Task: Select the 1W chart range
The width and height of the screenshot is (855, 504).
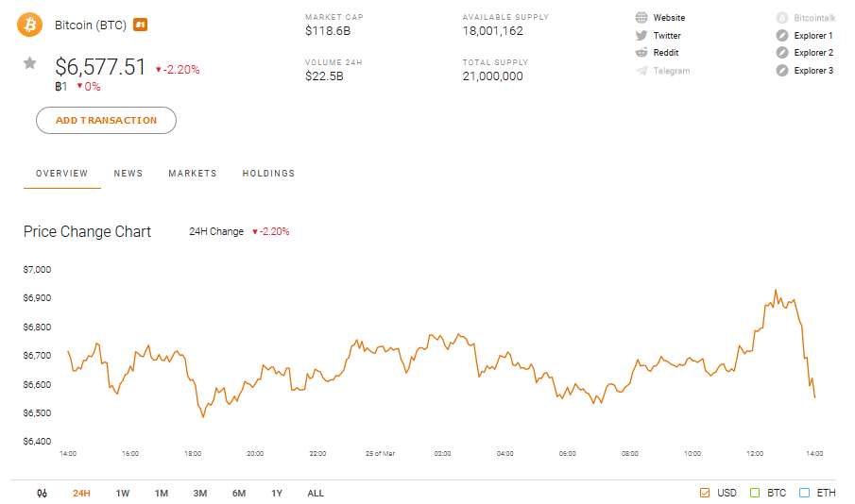Action: click(x=123, y=493)
